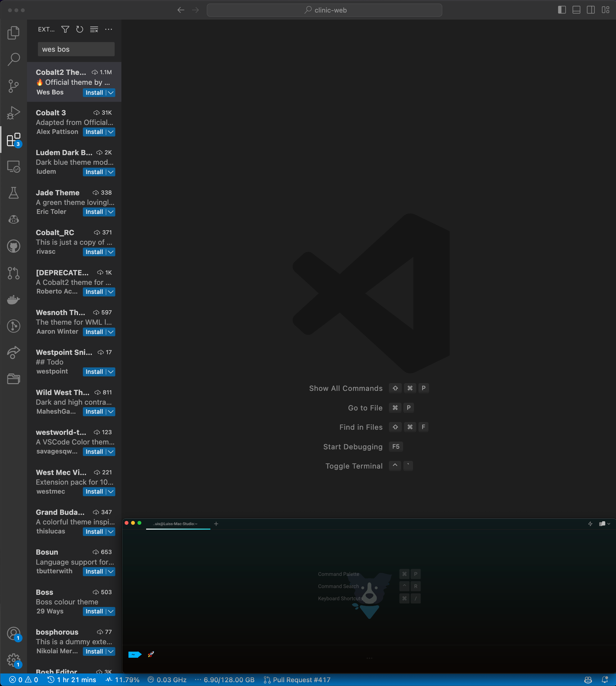
Task: Open the Source Control view
Action: click(13, 86)
